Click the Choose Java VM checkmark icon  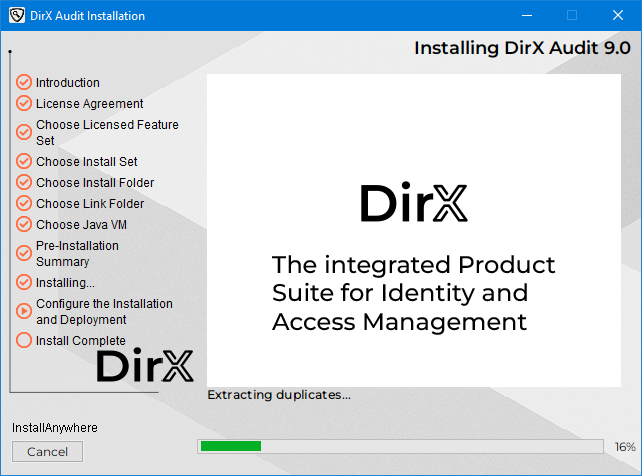point(24,224)
